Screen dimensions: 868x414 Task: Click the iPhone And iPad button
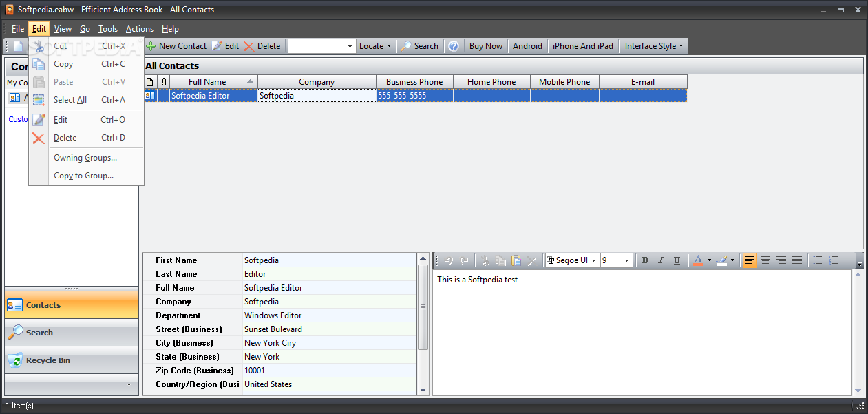point(583,46)
